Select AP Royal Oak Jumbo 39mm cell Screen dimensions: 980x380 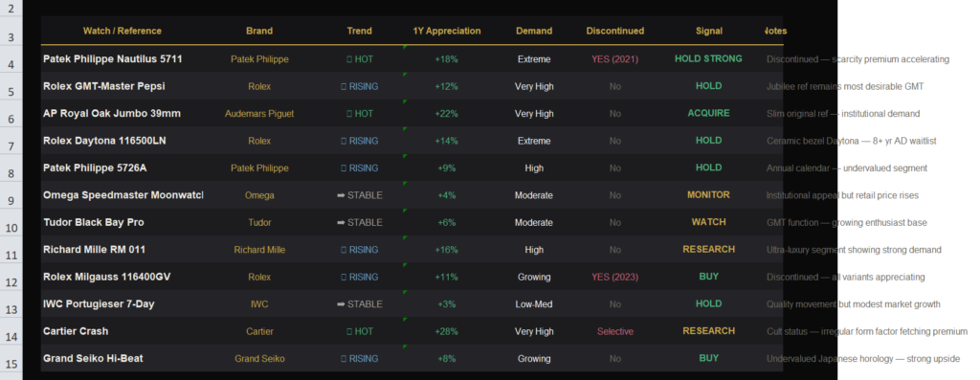click(122, 113)
